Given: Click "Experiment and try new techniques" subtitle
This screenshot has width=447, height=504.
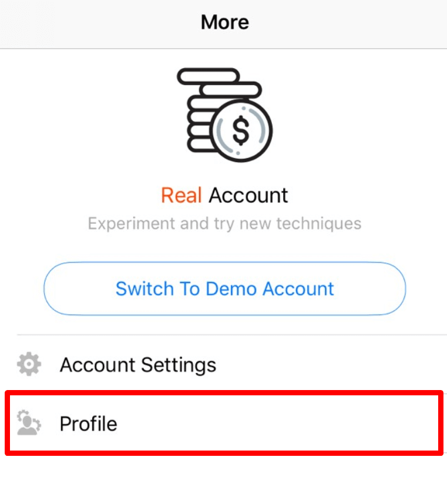Looking at the screenshot, I should (x=224, y=223).
